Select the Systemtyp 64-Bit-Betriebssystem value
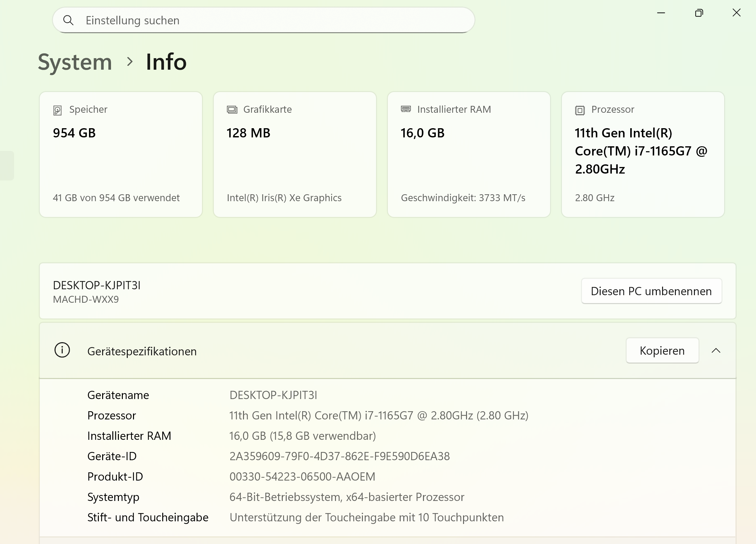The width and height of the screenshot is (756, 544). pos(347,497)
